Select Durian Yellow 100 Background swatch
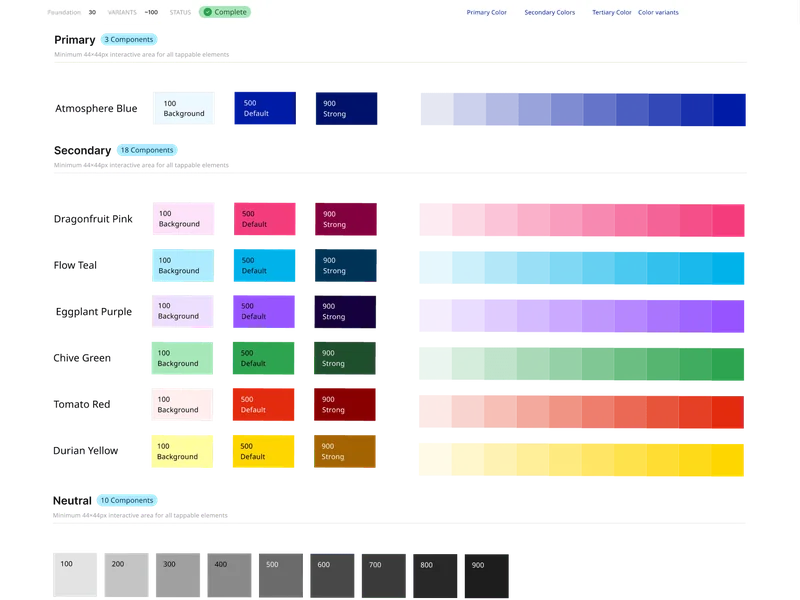This screenshot has width=800, height=600. point(182,451)
